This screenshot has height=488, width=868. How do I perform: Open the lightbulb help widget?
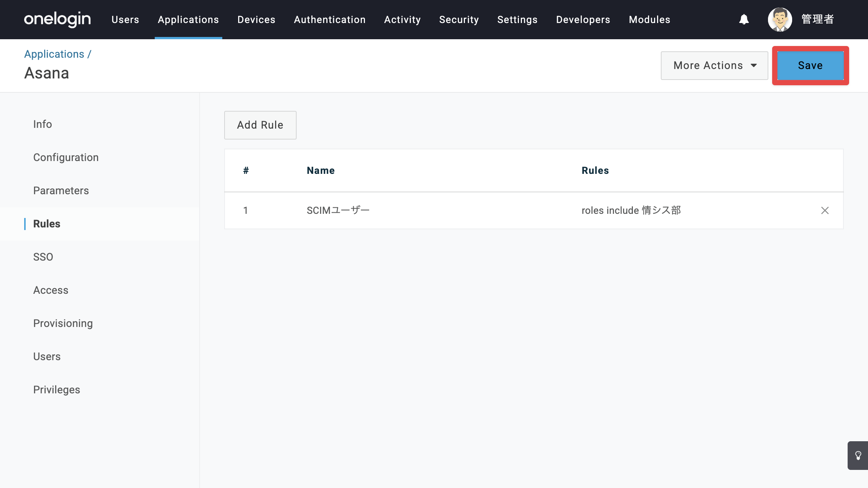click(x=858, y=456)
